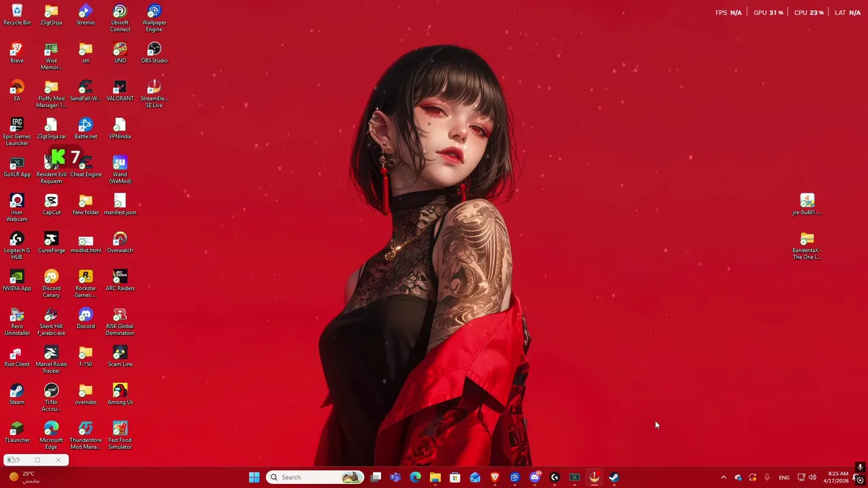Select the Brave shortcut on the desktop
The height and width of the screenshot is (488, 868).
(17, 53)
